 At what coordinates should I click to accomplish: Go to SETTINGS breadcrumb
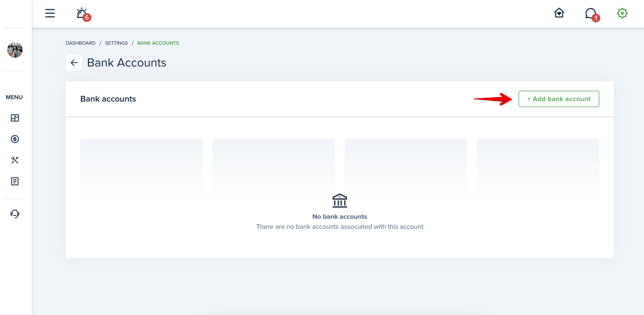click(x=116, y=43)
